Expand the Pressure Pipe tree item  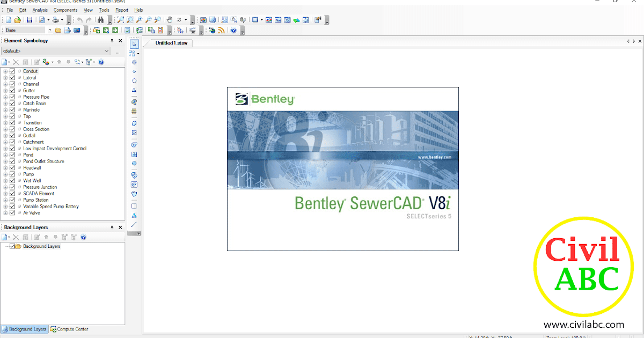pos(5,97)
